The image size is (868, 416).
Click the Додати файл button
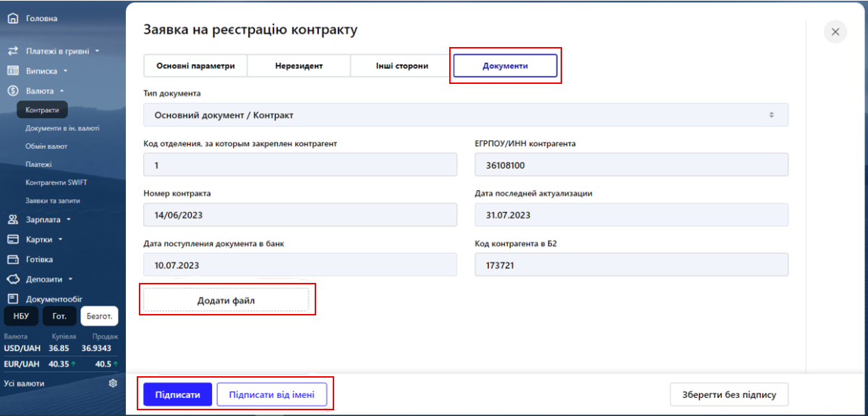coord(226,300)
